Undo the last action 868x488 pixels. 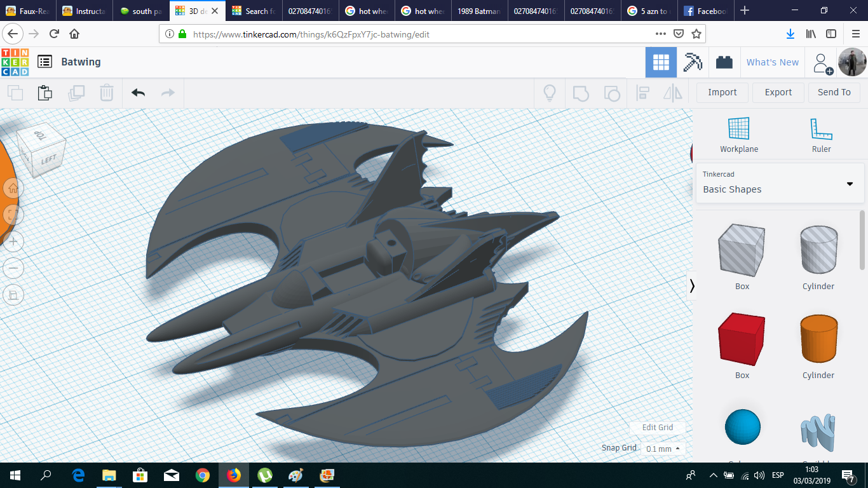(x=138, y=93)
